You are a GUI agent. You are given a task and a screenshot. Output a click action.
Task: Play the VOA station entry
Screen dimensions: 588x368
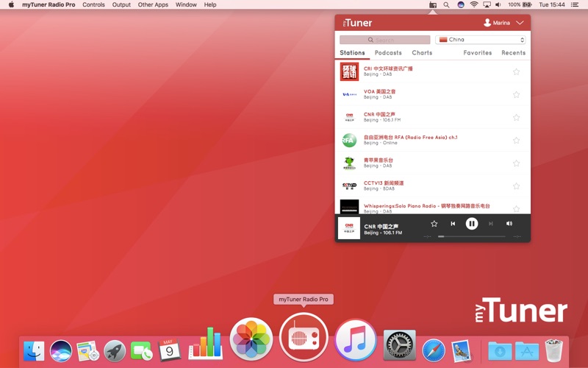click(432, 95)
